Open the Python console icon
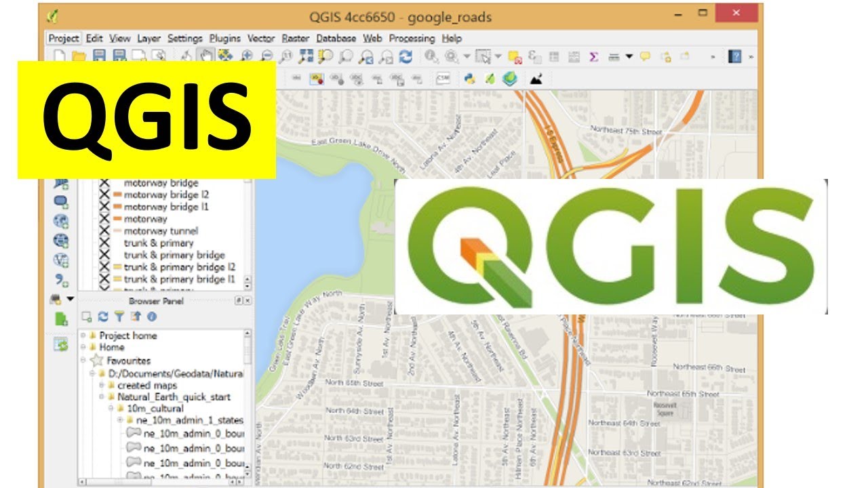This screenshot has width=868, height=488. tap(469, 79)
